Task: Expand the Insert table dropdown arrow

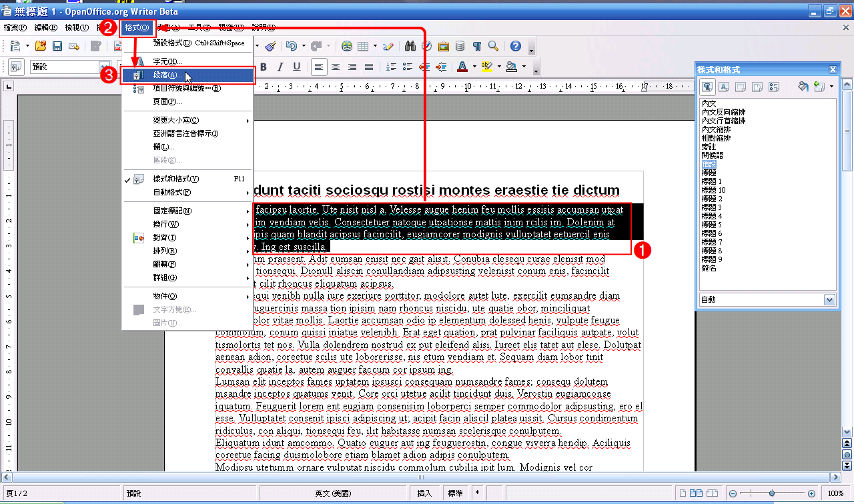Action: pyautogui.click(x=375, y=46)
